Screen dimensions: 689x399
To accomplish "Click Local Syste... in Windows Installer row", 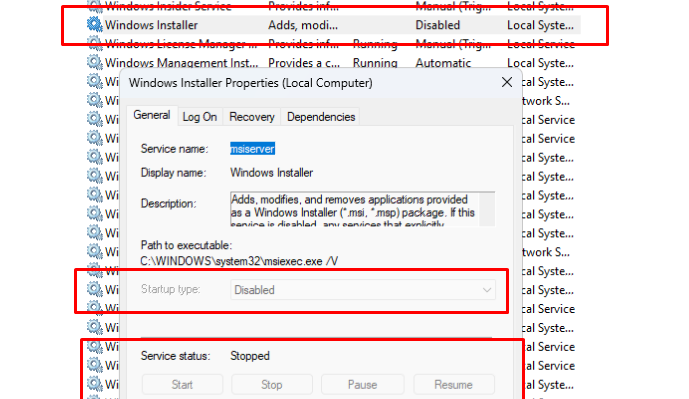I will tap(540, 25).
